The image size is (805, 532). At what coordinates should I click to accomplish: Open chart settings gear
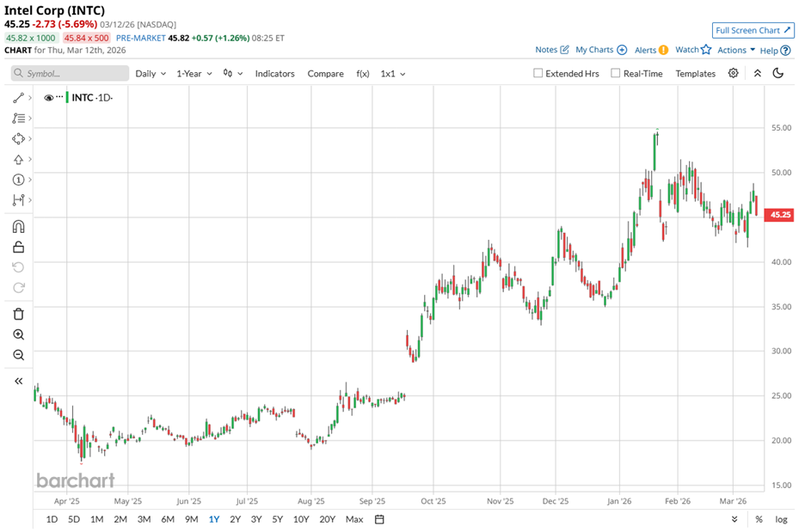click(733, 73)
